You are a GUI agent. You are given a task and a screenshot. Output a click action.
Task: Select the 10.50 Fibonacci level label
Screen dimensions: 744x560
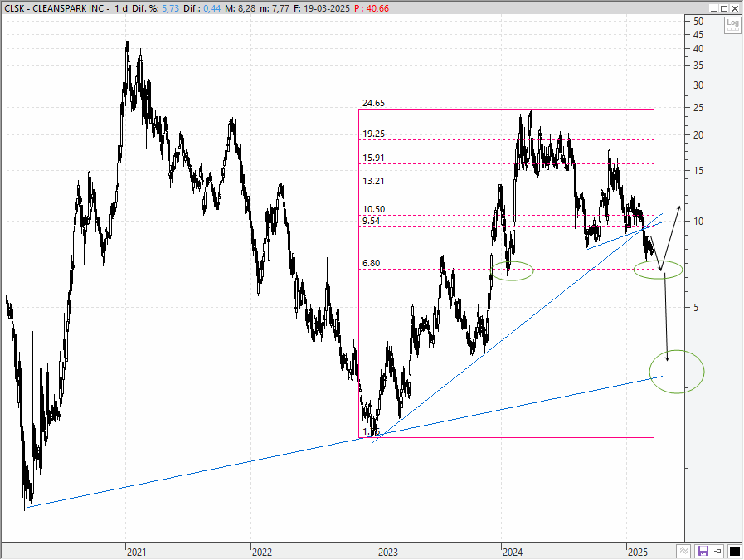pos(373,209)
